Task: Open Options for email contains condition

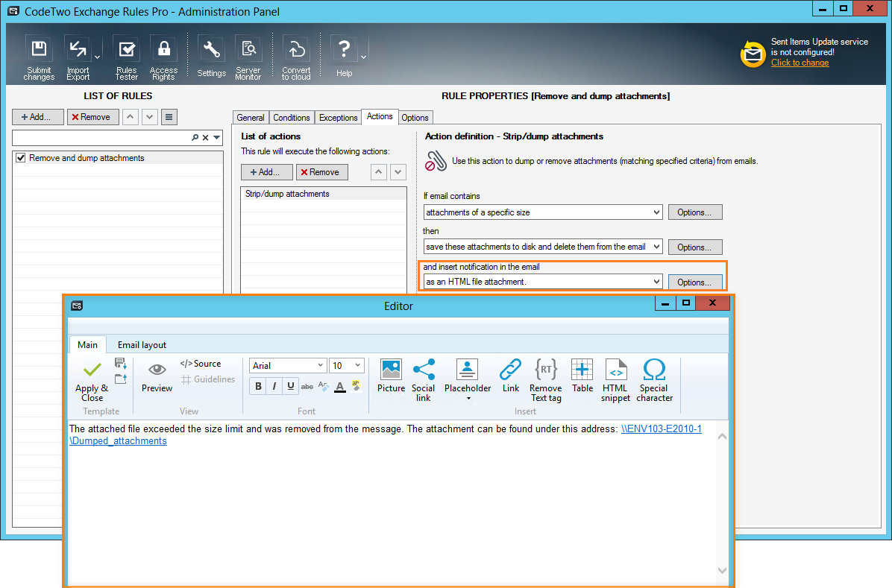Action: click(x=695, y=212)
